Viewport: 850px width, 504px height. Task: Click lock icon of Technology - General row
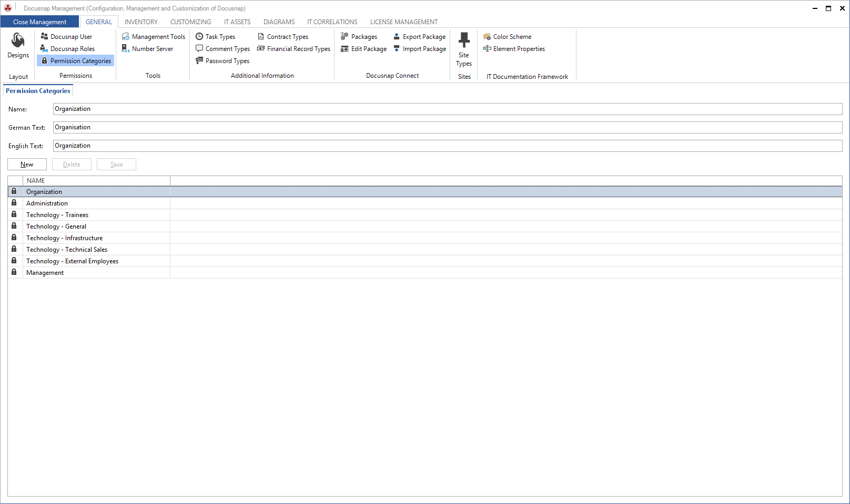pos(14,226)
